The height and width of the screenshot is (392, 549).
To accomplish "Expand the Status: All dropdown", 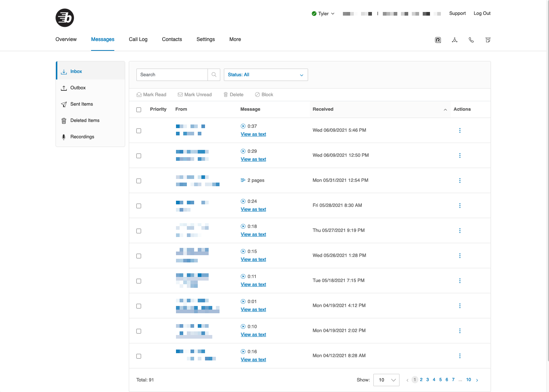I will (266, 75).
